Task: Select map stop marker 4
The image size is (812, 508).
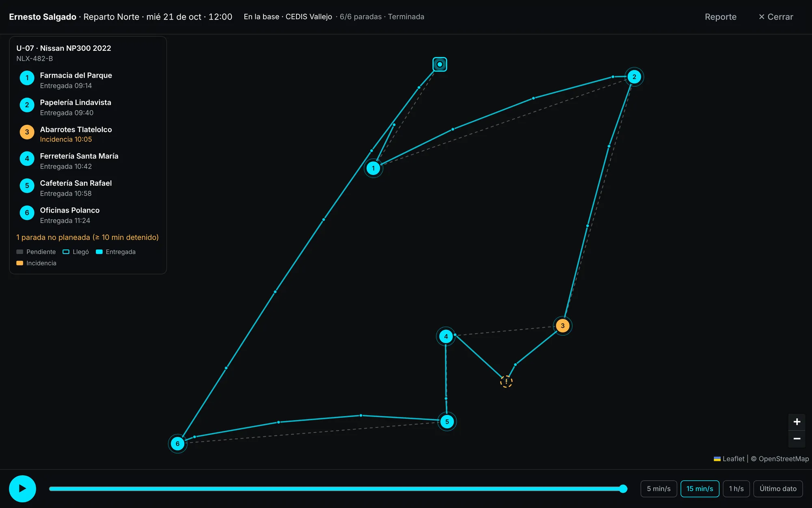Action: [x=446, y=336]
